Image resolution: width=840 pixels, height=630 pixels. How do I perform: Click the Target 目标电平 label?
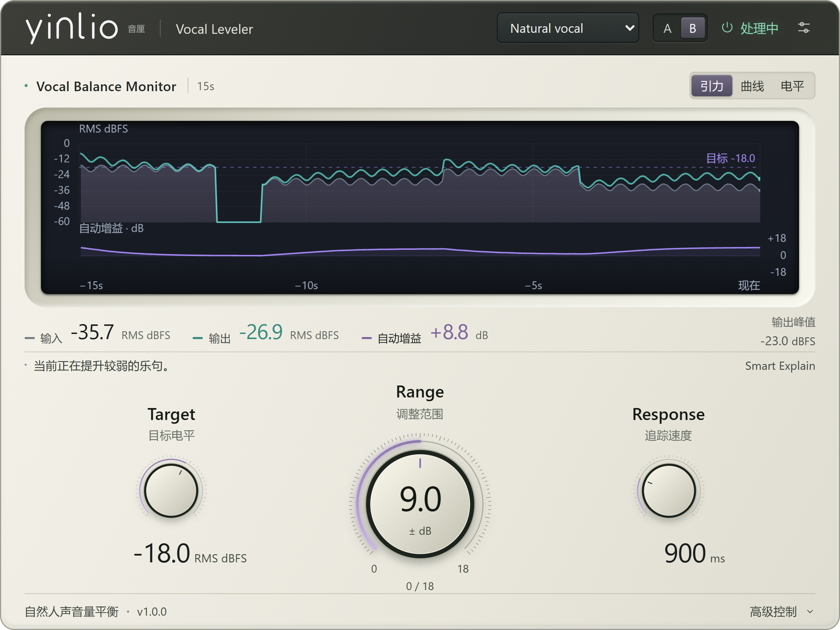(171, 424)
